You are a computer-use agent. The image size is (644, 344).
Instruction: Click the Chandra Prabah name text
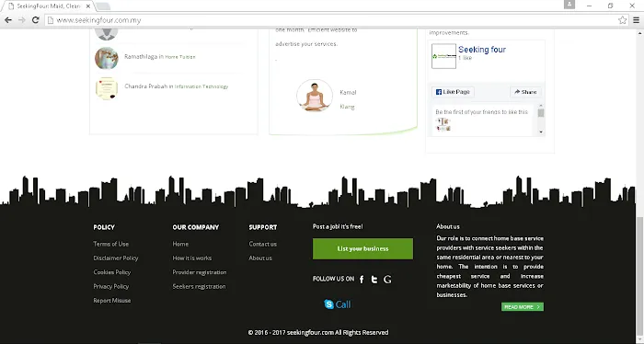(x=145, y=86)
